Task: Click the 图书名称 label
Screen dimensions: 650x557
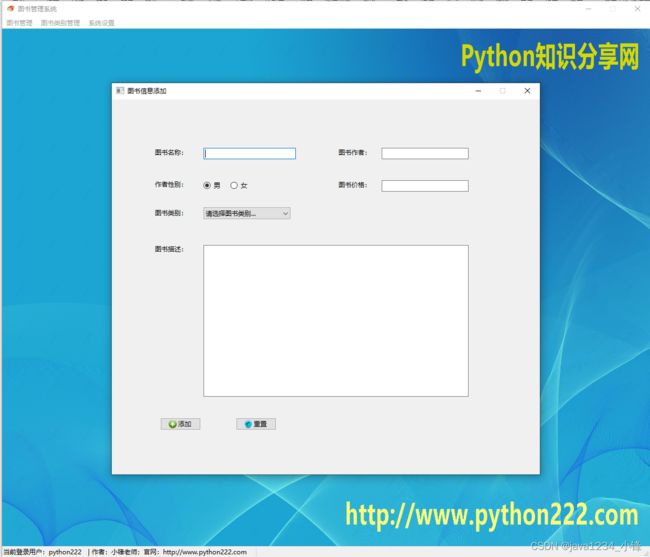Action: tap(169, 153)
